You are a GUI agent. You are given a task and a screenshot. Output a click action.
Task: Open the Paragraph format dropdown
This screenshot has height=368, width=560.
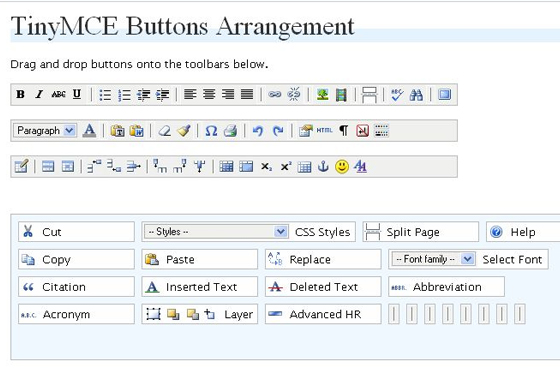click(45, 130)
